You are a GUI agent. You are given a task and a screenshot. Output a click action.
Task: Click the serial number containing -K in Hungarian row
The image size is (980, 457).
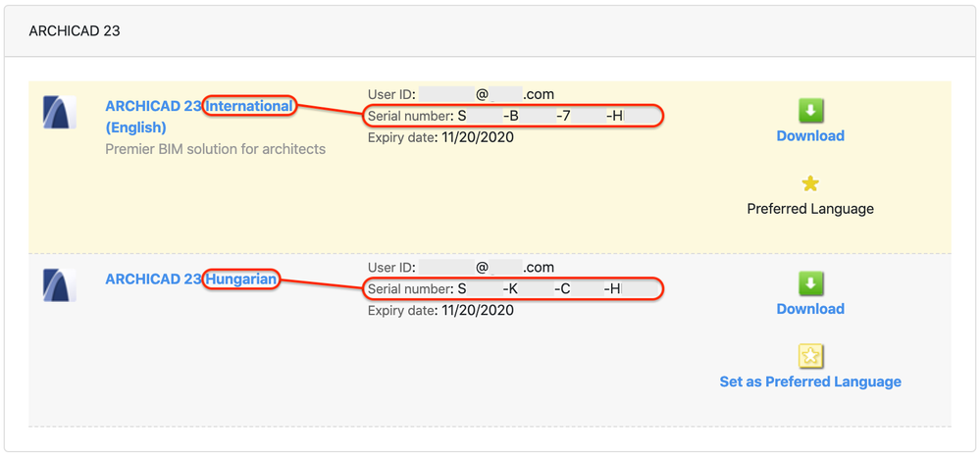540,289
